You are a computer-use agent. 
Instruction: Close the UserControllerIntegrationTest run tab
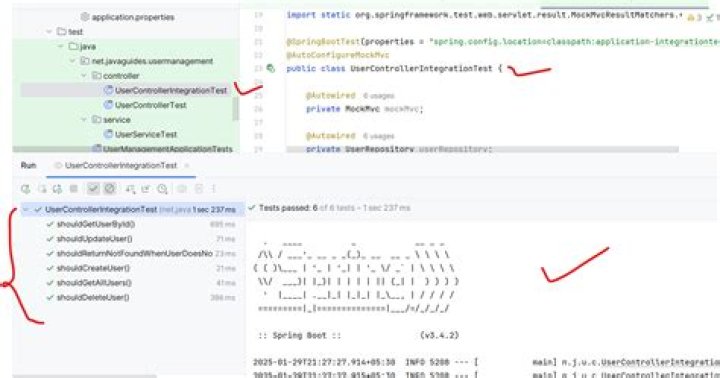pyautogui.click(x=187, y=165)
